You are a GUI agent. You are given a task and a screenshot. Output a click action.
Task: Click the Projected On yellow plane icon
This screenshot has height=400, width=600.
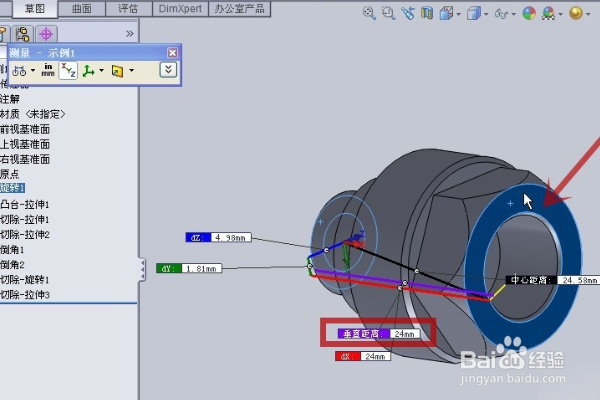tap(117, 71)
